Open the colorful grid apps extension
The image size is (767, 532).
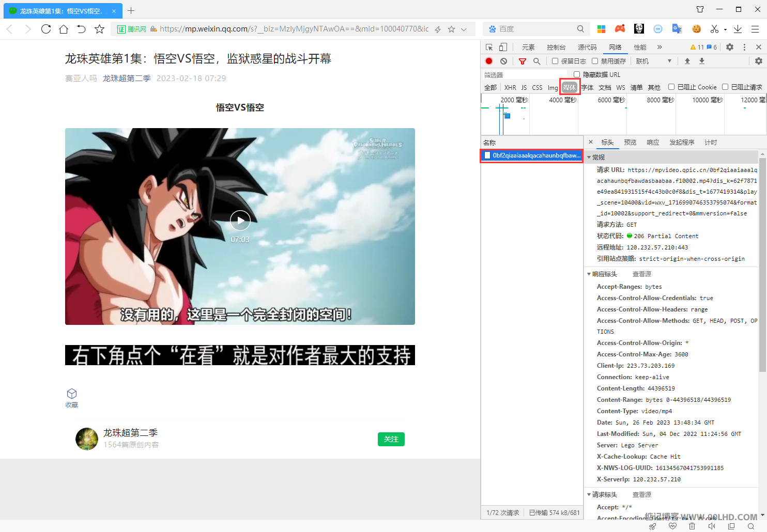coord(601,29)
